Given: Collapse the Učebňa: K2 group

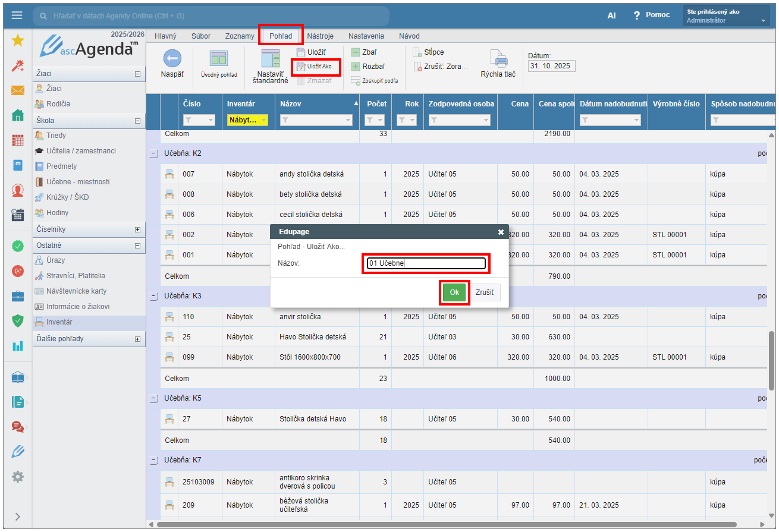Looking at the screenshot, I should 154,153.
